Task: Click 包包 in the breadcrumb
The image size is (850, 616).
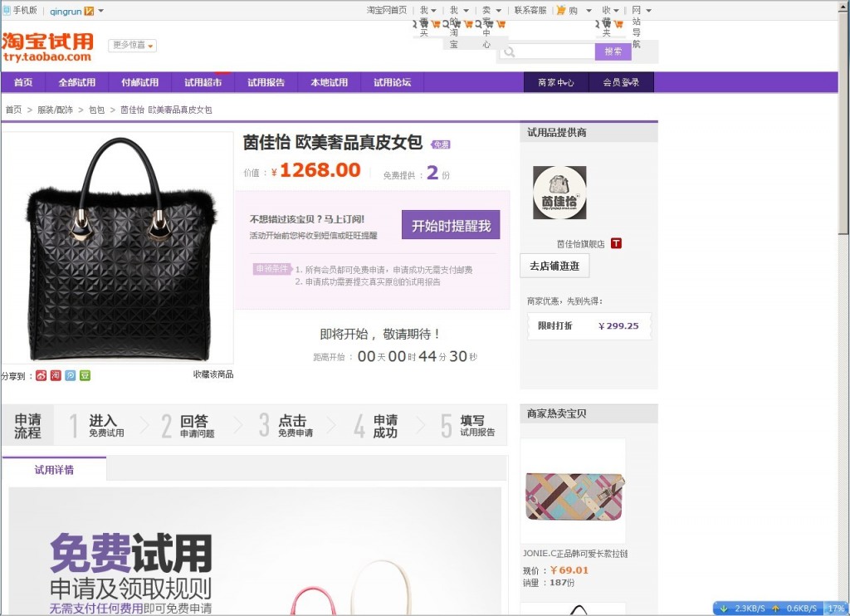Action: [x=96, y=110]
